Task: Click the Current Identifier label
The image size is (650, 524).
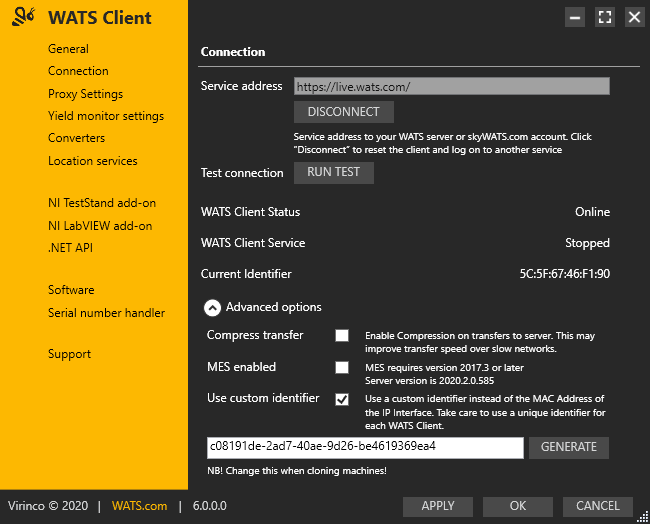Action: 246,274
